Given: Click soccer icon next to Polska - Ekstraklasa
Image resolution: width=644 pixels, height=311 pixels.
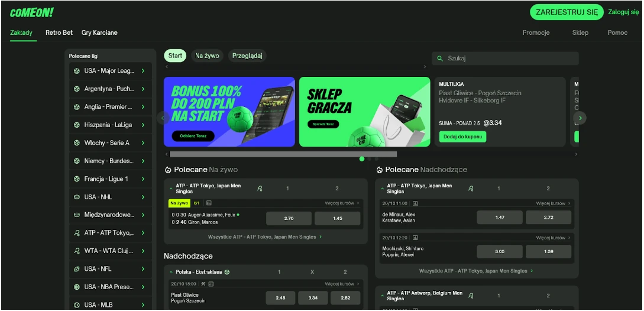Looking at the screenshot, I should click(227, 272).
